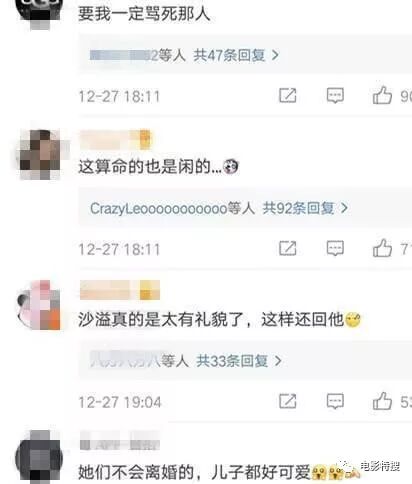
Task: Repost the comment about 这算命的也是闲的
Action: pos(287,248)
